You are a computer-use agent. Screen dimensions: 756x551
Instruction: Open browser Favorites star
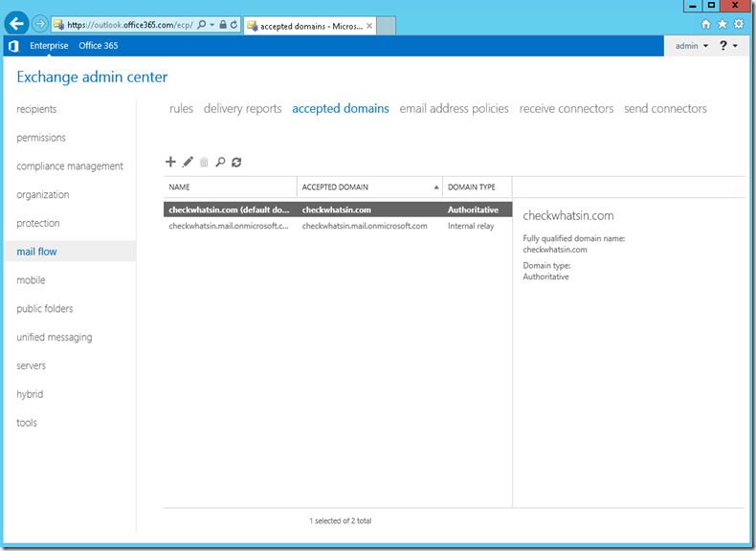click(723, 24)
